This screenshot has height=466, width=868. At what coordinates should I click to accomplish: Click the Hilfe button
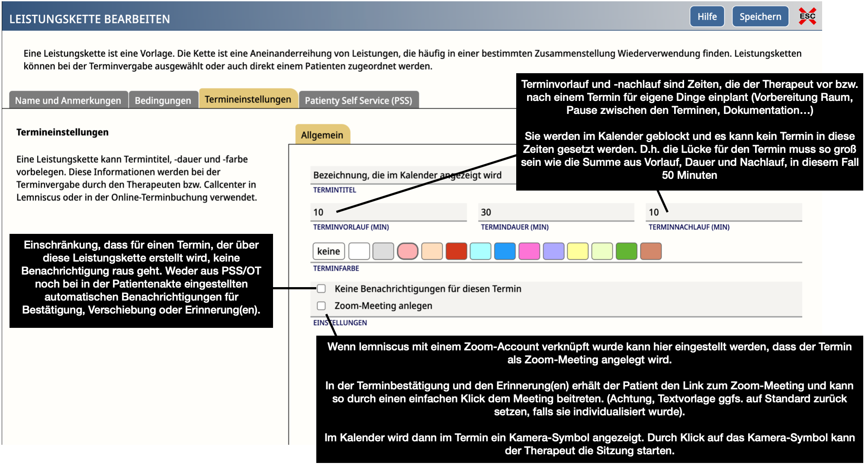(707, 16)
